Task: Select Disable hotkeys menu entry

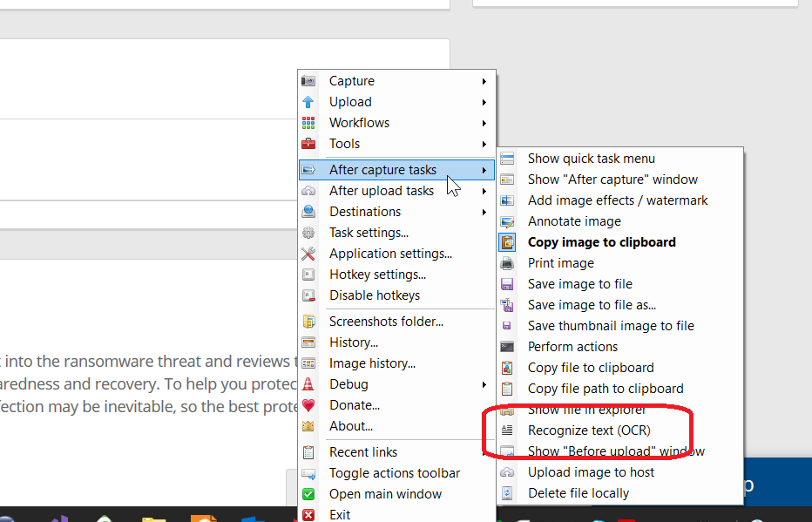Action: click(396, 295)
